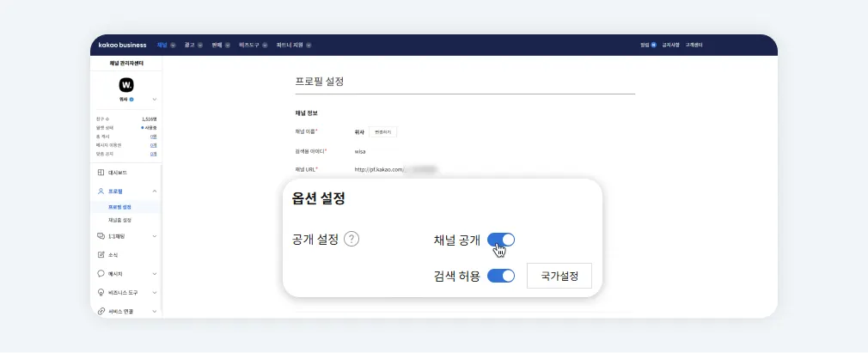Click the friend count 1,516 value

coord(149,119)
